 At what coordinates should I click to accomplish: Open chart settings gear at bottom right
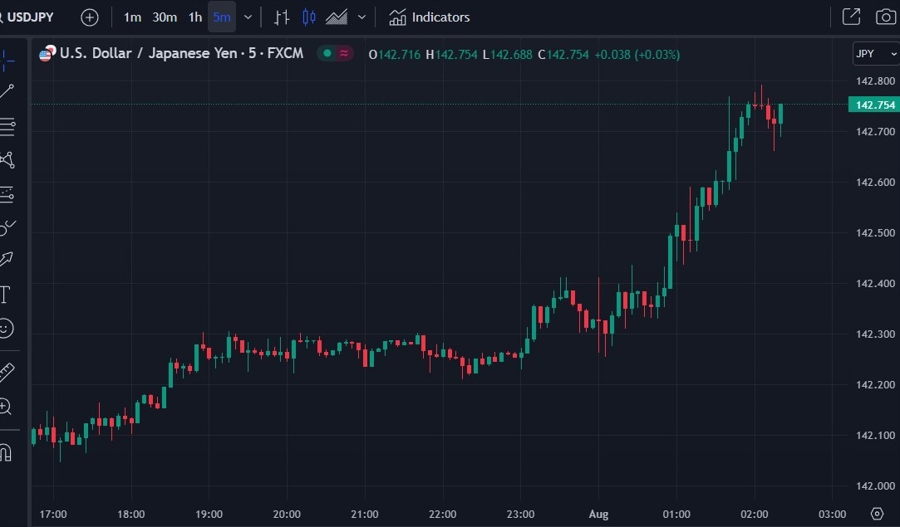pyautogui.click(x=877, y=513)
